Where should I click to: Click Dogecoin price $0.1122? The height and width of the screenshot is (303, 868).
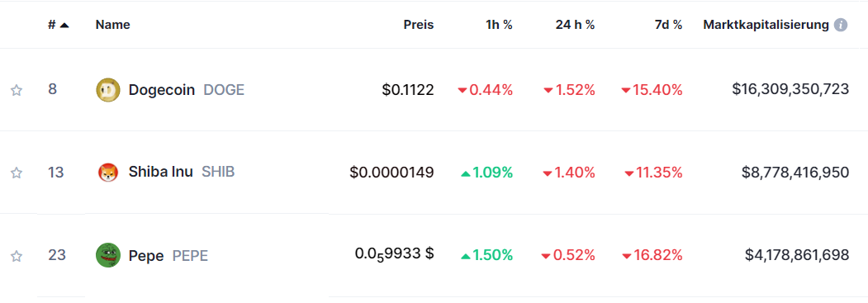coord(408,89)
